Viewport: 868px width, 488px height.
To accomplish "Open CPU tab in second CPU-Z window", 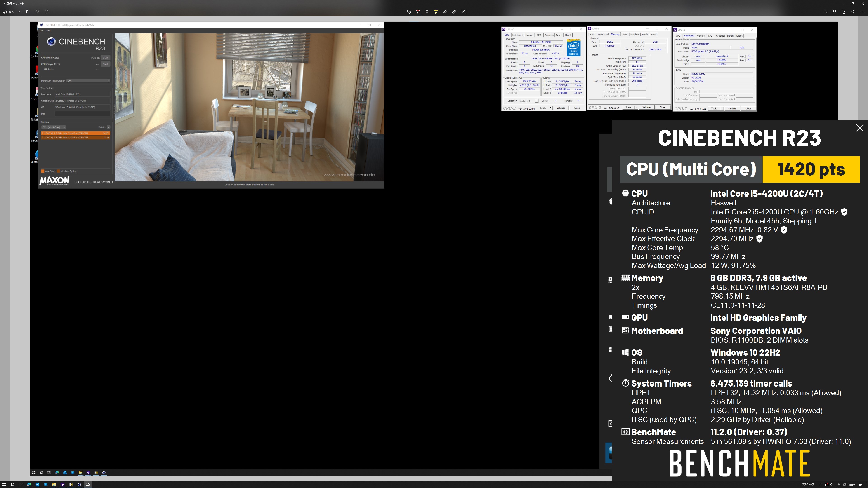I will [x=592, y=35].
